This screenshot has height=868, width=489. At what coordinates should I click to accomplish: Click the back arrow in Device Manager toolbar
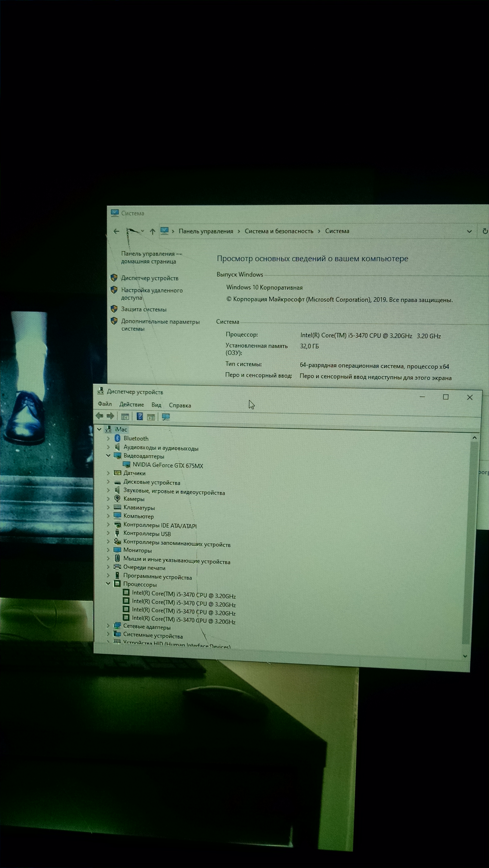(100, 416)
